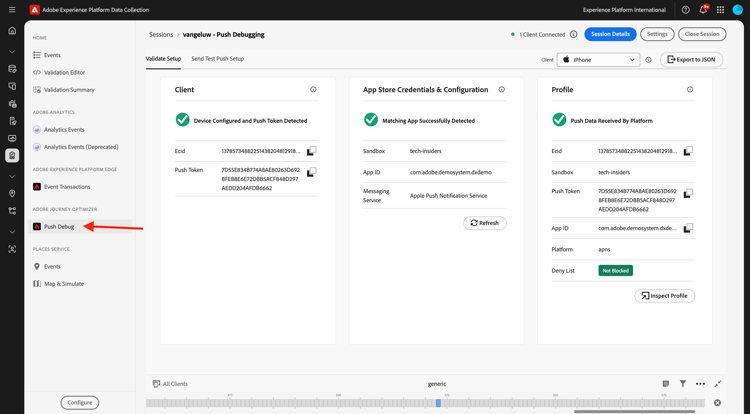Click Inspect Profile button
The height and width of the screenshot is (414, 750).
(664, 295)
